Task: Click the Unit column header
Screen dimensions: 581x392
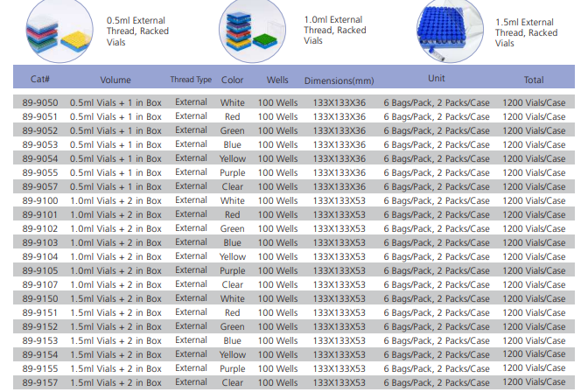Action: pyautogui.click(x=437, y=79)
